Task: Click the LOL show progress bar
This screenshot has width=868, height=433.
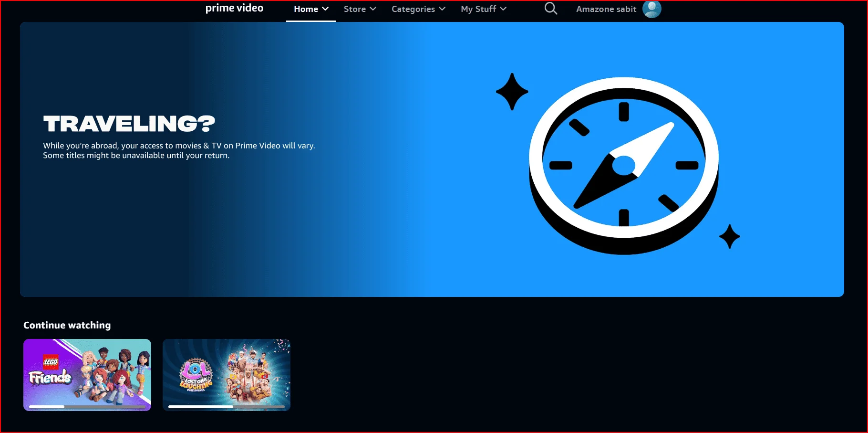Action: [227, 407]
